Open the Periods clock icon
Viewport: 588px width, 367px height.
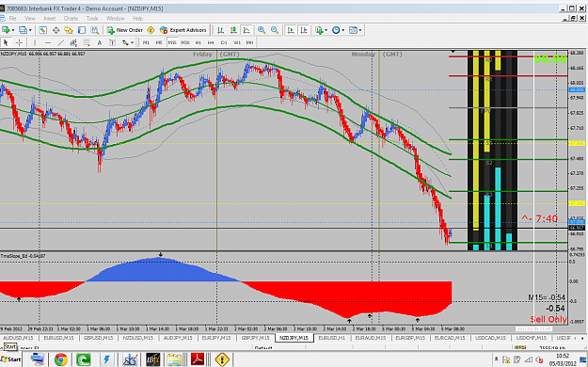(x=336, y=30)
